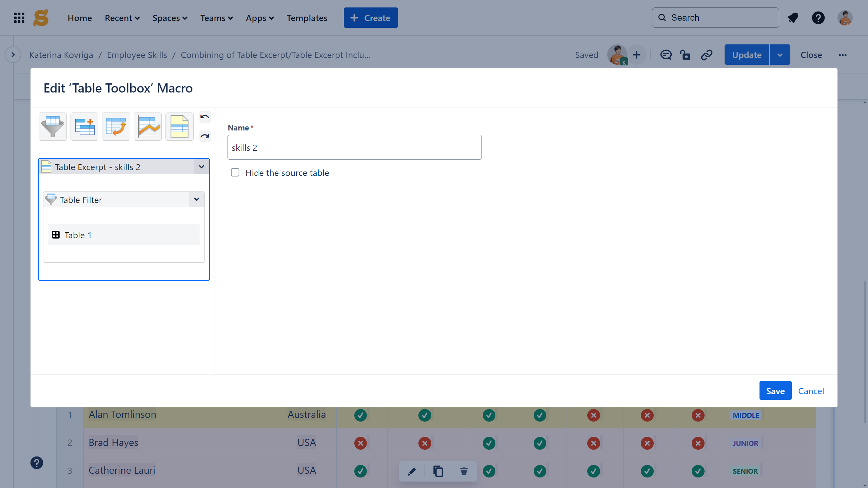Open the Templates menu item

click(x=307, y=18)
